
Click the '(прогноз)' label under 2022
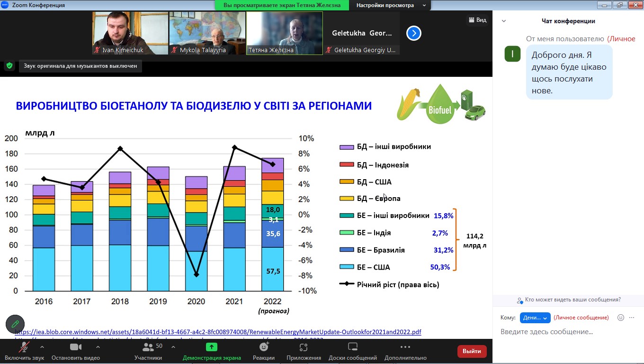274,311
